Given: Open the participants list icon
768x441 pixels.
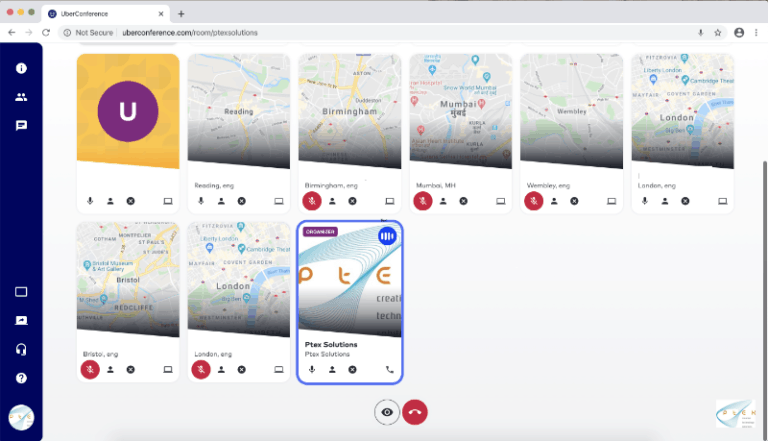Looking at the screenshot, I should coord(21,97).
